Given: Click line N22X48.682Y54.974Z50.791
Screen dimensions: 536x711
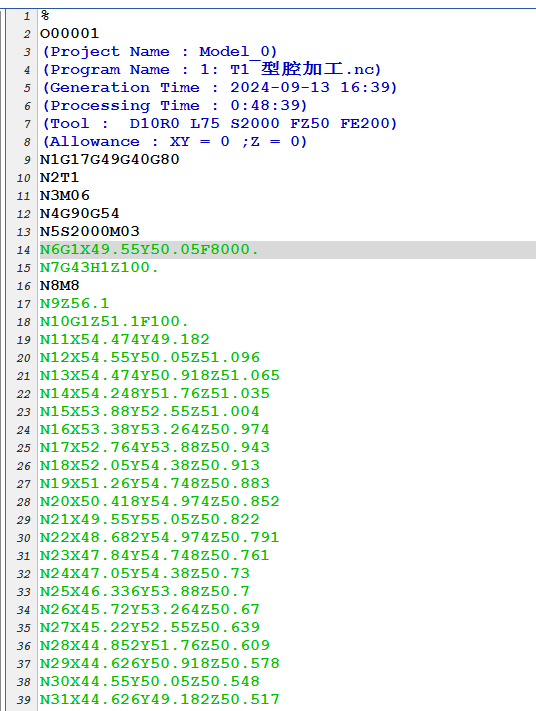Looking at the screenshot, I should (160, 537).
